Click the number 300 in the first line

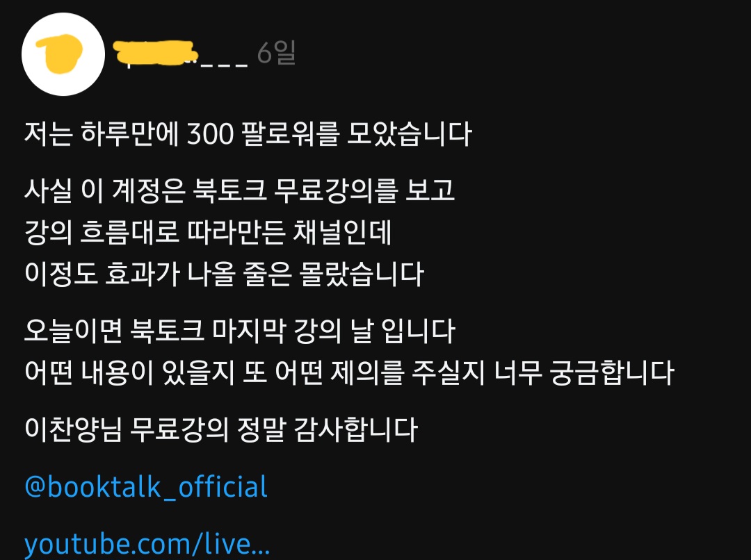click(210, 134)
